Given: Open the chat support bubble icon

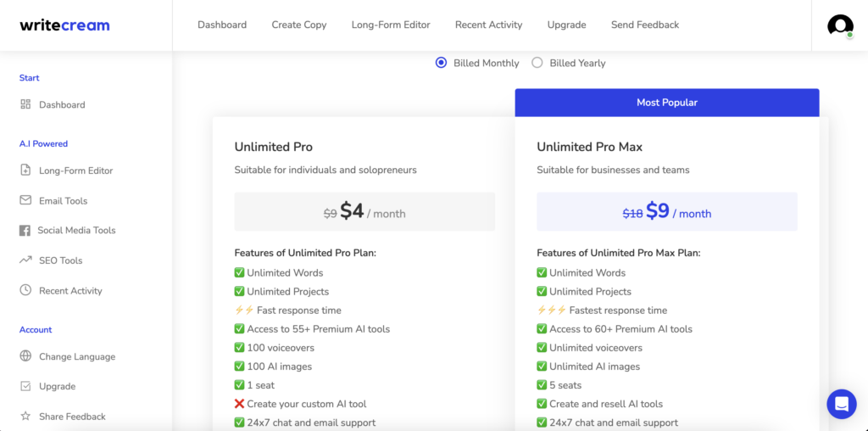Looking at the screenshot, I should tap(842, 404).
